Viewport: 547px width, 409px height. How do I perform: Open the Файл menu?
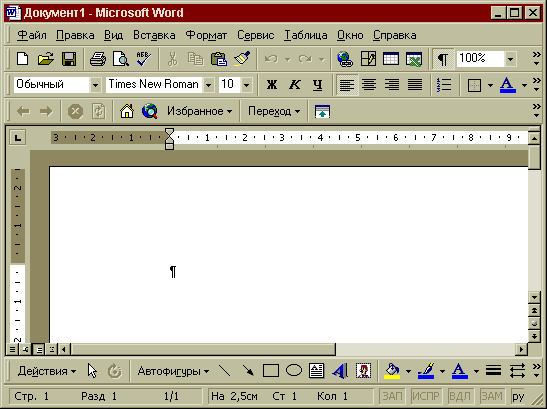[x=32, y=35]
